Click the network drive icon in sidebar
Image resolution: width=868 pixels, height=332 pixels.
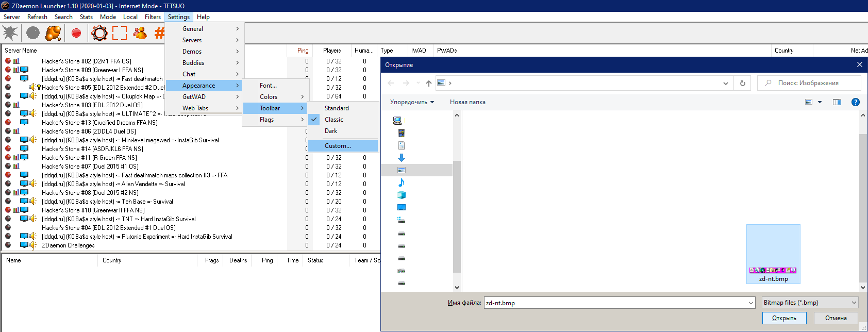click(402, 271)
